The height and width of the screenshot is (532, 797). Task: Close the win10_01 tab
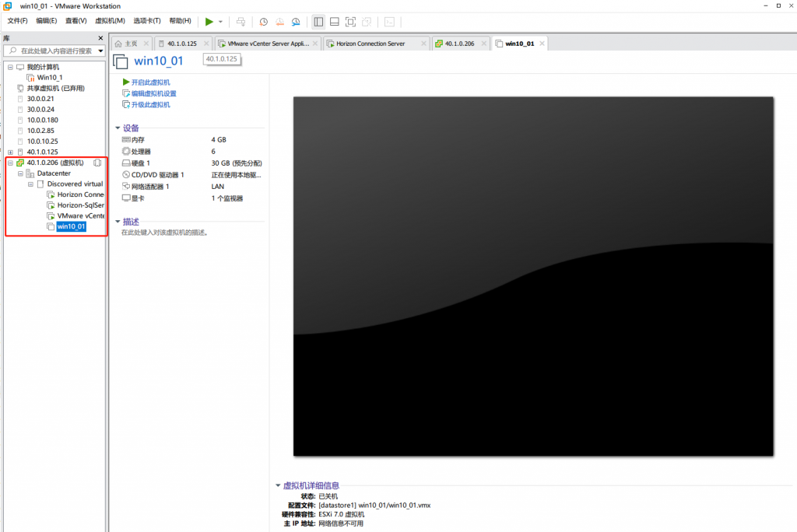pyautogui.click(x=542, y=44)
